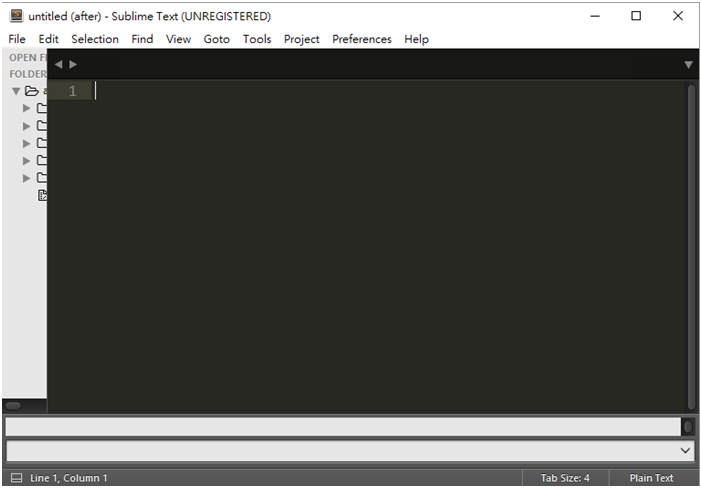The width and height of the screenshot is (701, 488).
Task: Open the Find menu
Action: click(142, 39)
